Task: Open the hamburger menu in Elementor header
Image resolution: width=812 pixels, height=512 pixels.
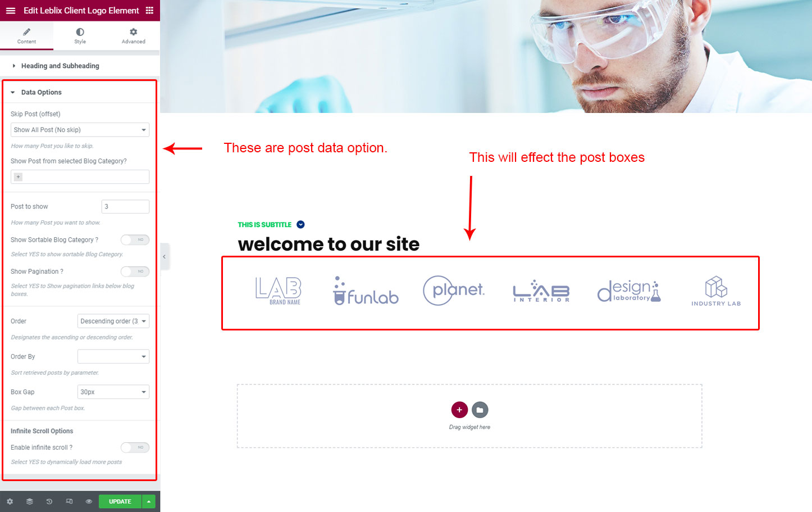Action: click(11, 11)
